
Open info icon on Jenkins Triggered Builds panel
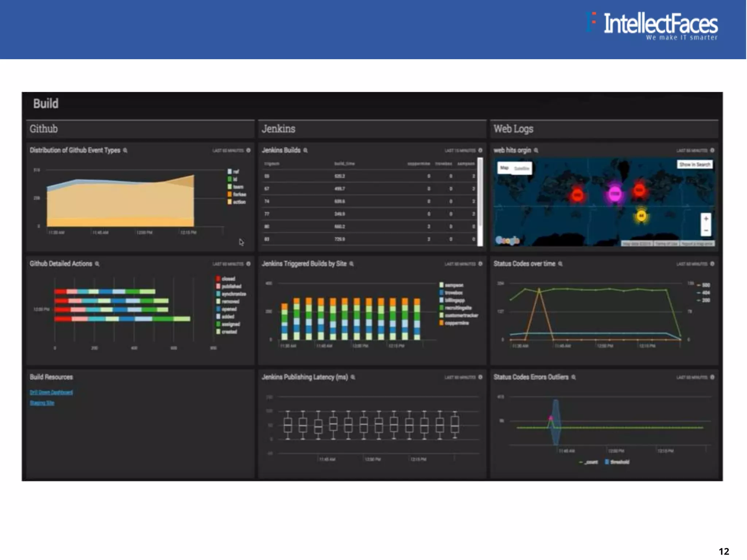pos(480,264)
